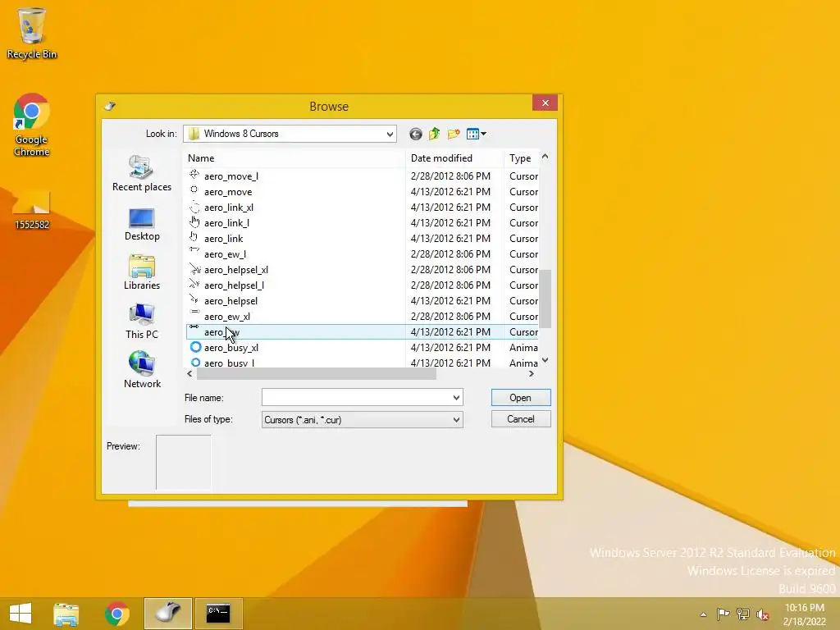Image resolution: width=840 pixels, height=630 pixels.
Task: Open Recycle Bin on the desktop
Action: coord(32,33)
